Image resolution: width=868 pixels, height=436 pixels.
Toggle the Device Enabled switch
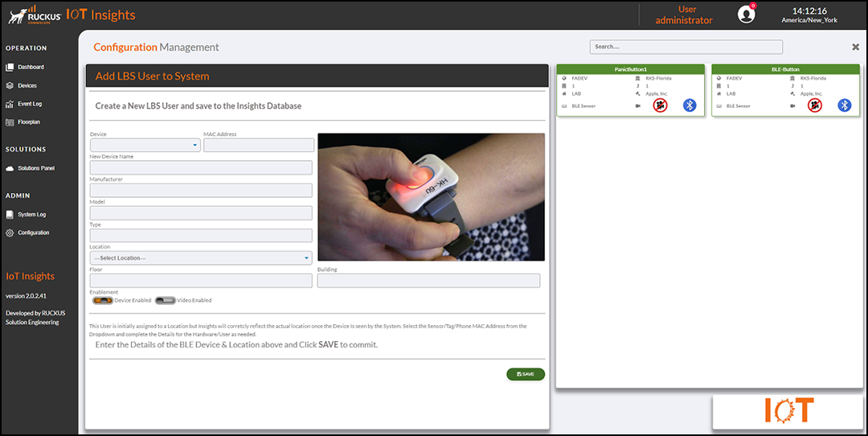(x=102, y=300)
